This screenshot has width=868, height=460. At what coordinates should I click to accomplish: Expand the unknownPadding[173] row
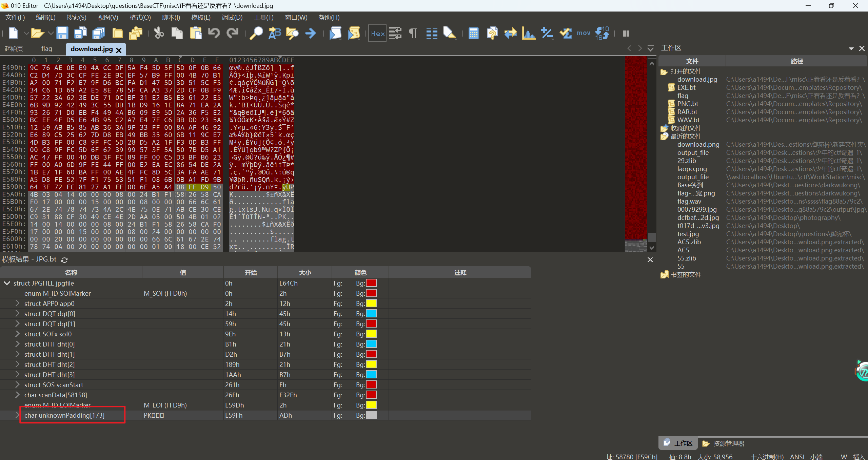click(x=17, y=415)
